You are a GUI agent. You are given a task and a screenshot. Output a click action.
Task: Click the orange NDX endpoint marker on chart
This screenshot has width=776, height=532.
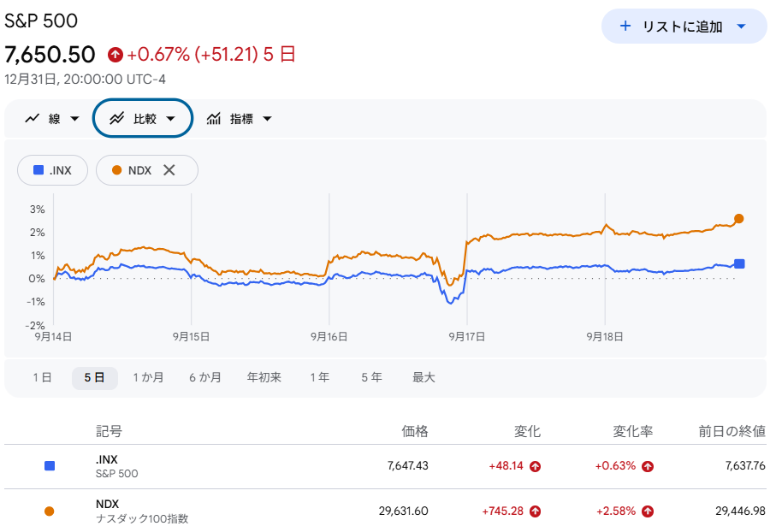(739, 219)
